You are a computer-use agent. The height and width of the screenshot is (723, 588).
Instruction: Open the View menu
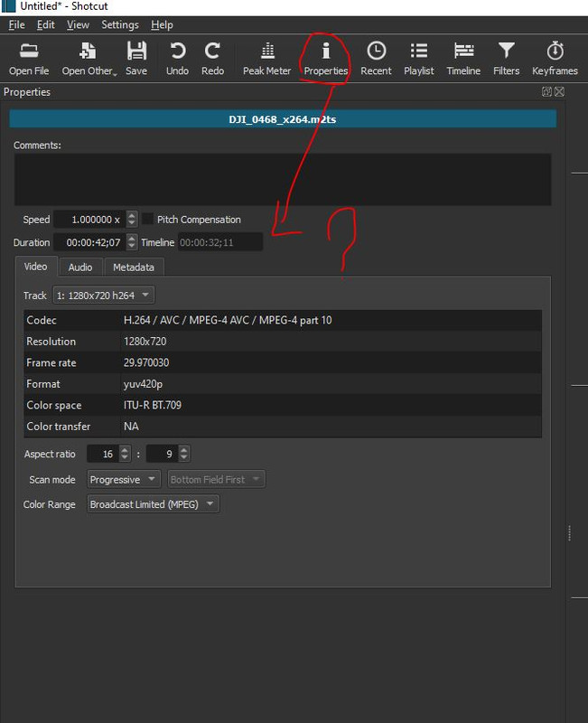pos(78,25)
